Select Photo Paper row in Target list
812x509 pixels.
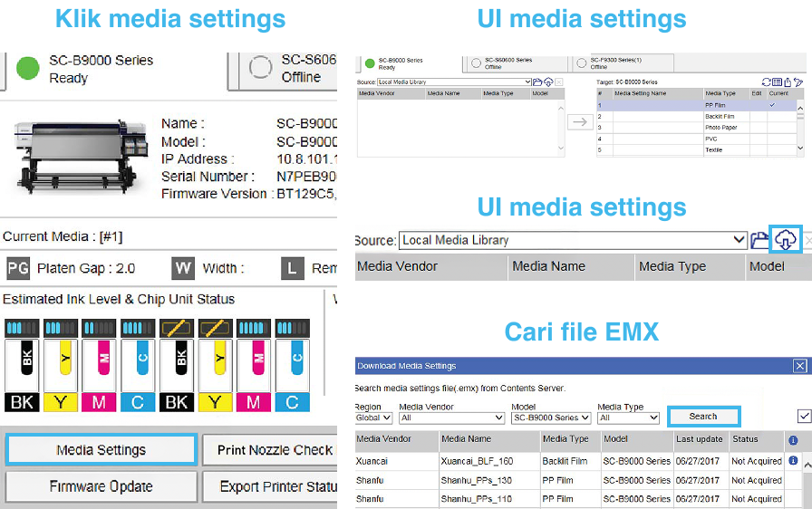[696, 127]
